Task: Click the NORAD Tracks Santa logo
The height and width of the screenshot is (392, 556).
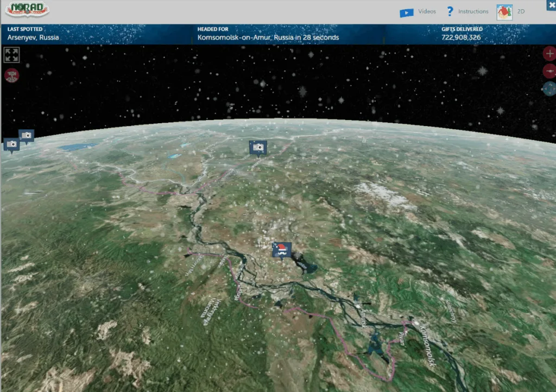Action: pyautogui.click(x=27, y=10)
